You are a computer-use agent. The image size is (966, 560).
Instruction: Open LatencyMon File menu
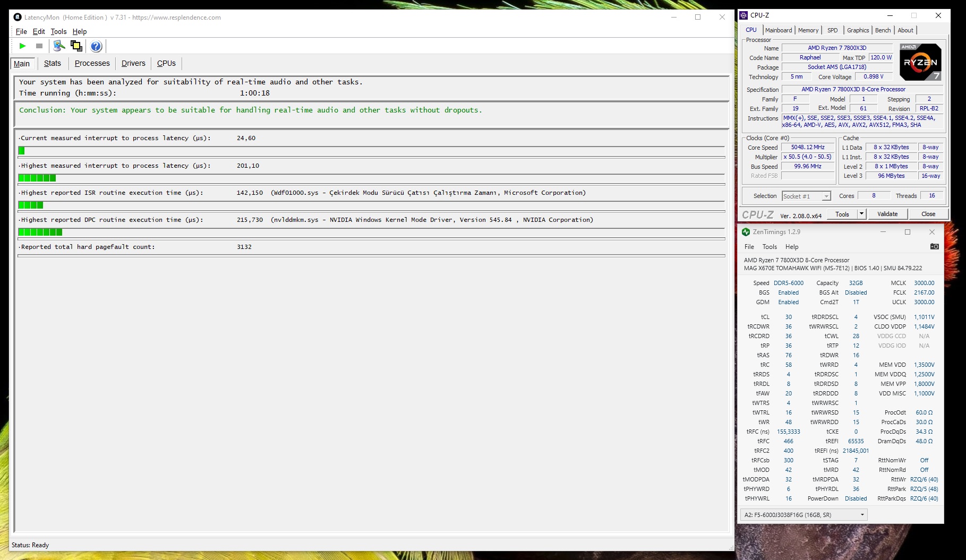pos(21,31)
